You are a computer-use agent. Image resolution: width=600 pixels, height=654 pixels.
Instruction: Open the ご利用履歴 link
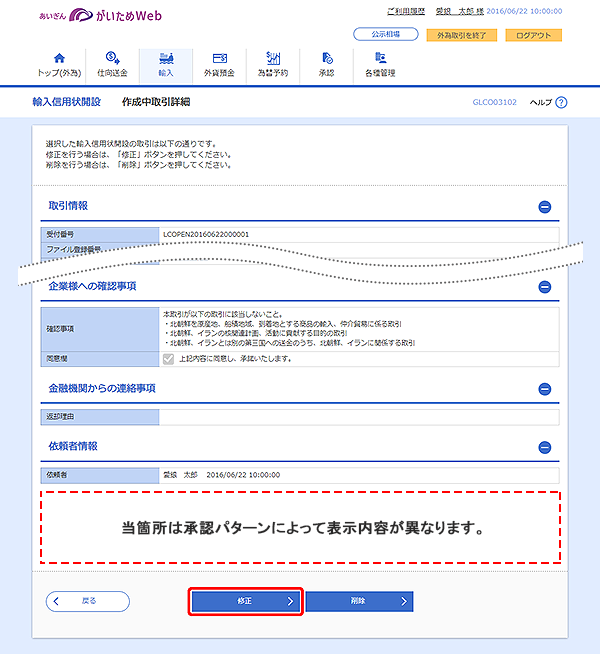406,11
